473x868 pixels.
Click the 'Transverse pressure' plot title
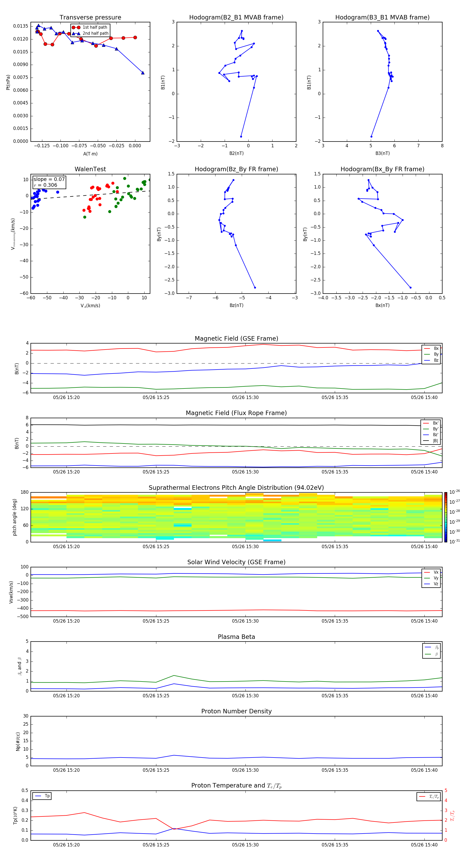click(x=90, y=18)
